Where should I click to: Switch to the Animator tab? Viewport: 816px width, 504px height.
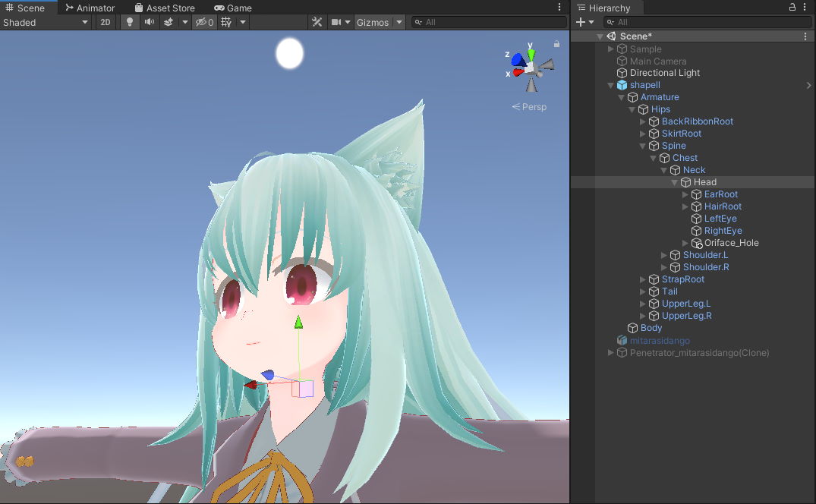[x=91, y=8]
